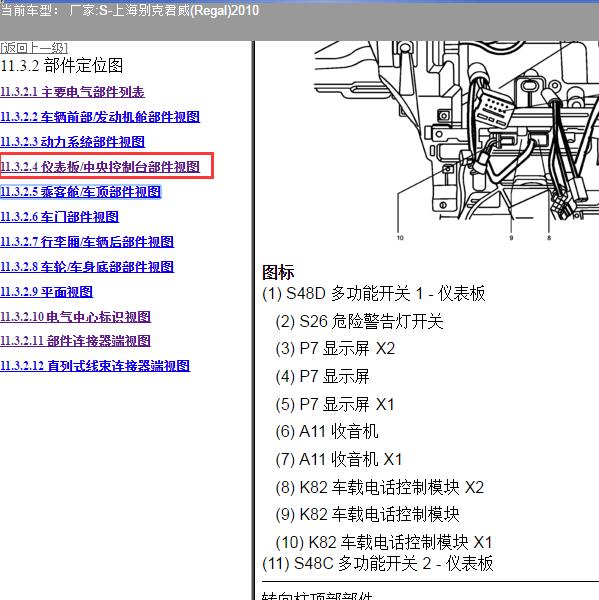Image resolution: width=599 pixels, height=600 pixels.
Task: Go back via 返回上一级 link
Action: (34, 48)
